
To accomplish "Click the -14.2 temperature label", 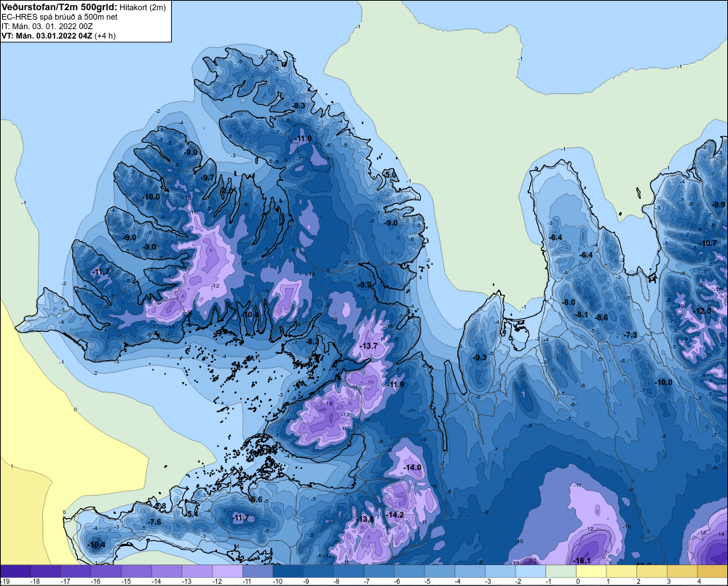I will pyautogui.click(x=395, y=515).
